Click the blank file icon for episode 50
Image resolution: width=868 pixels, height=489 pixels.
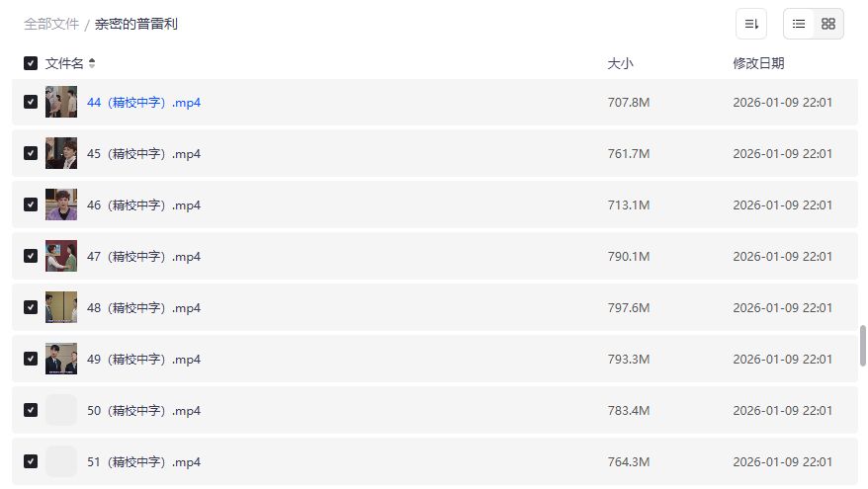click(61, 410)
